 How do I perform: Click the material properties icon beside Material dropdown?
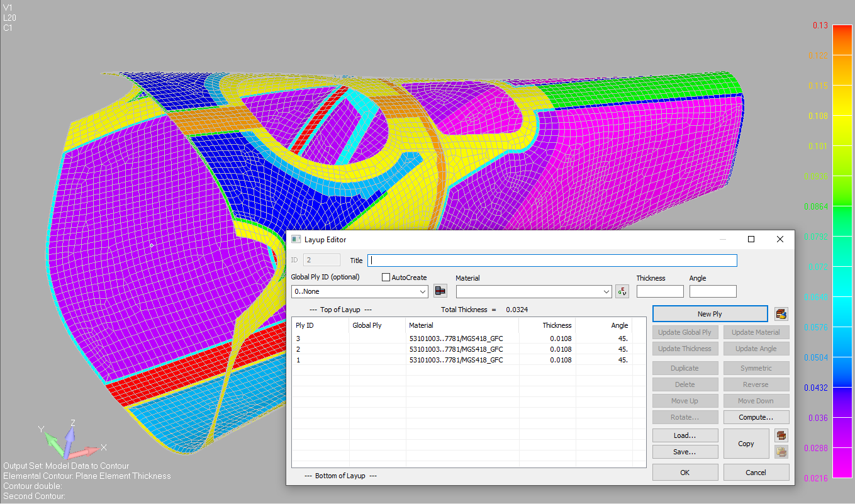[x=622, y=291]
